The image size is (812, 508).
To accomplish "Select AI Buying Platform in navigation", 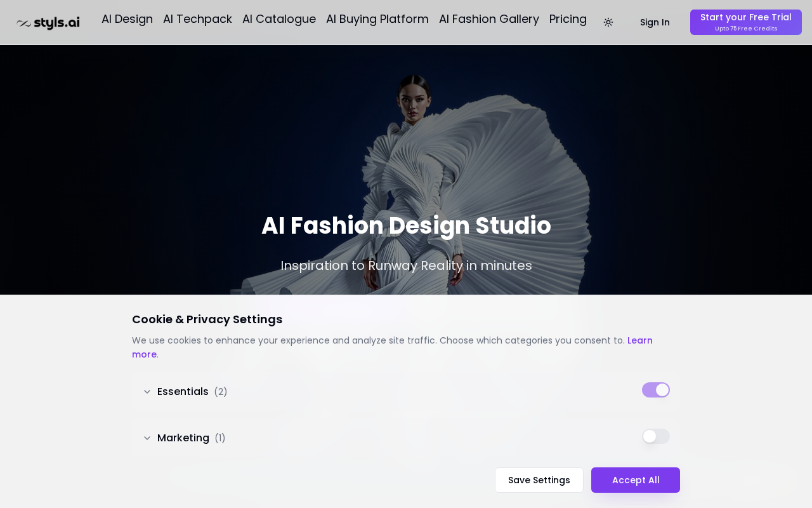I will tap(377, 19).
